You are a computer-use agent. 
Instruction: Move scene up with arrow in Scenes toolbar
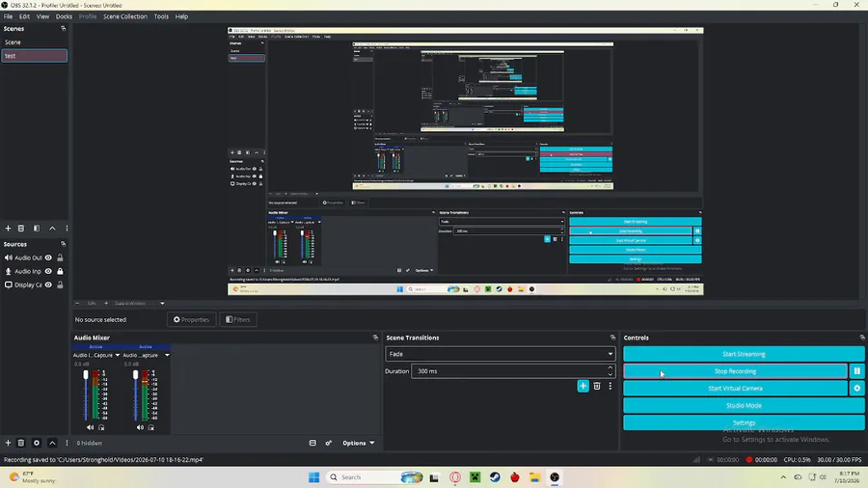pos(53,228)
